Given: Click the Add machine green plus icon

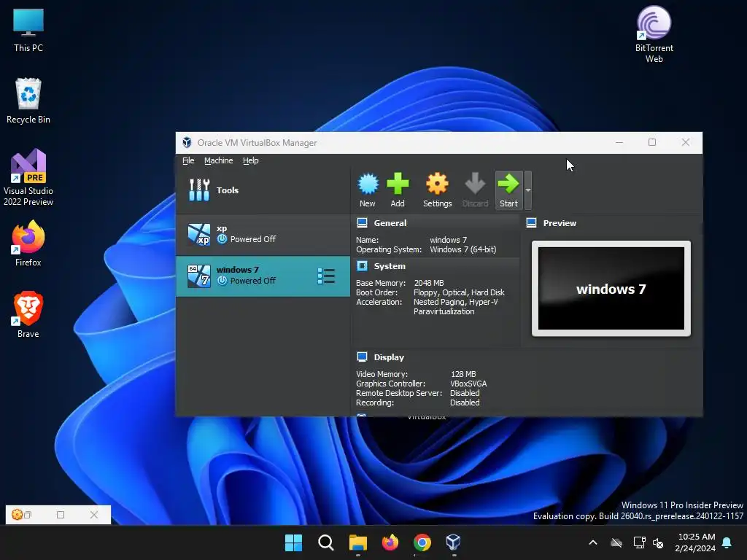Looking at the screenshot, I should coord(398,184).
